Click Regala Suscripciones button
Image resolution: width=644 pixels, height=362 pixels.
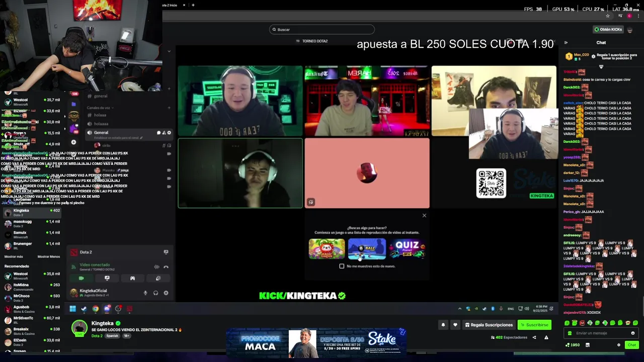tap(489, 325)
